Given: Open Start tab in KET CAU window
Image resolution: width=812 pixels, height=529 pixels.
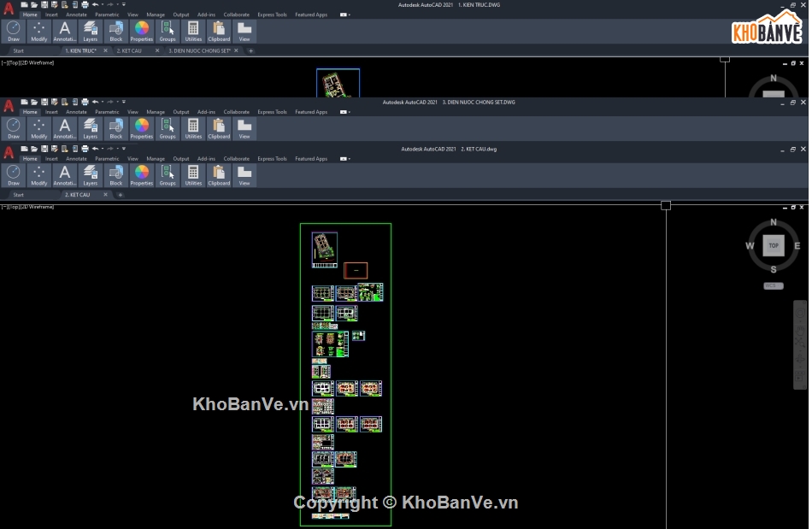Looking at the screenshot, I should click(x=18, y=195).
